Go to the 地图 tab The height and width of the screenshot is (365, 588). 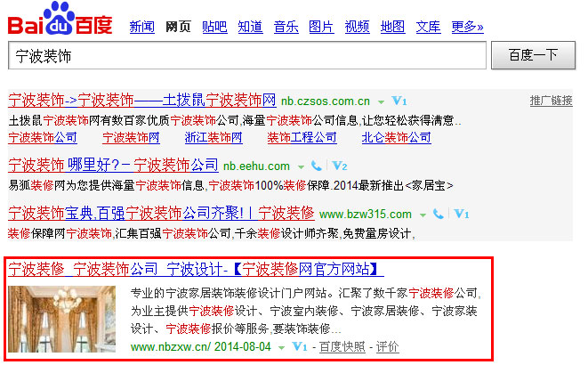392,27
